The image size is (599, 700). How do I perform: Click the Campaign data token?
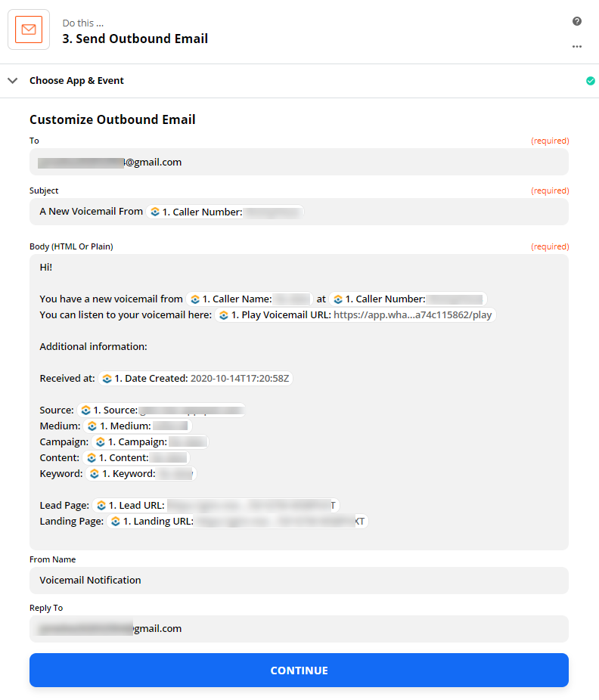150,442
